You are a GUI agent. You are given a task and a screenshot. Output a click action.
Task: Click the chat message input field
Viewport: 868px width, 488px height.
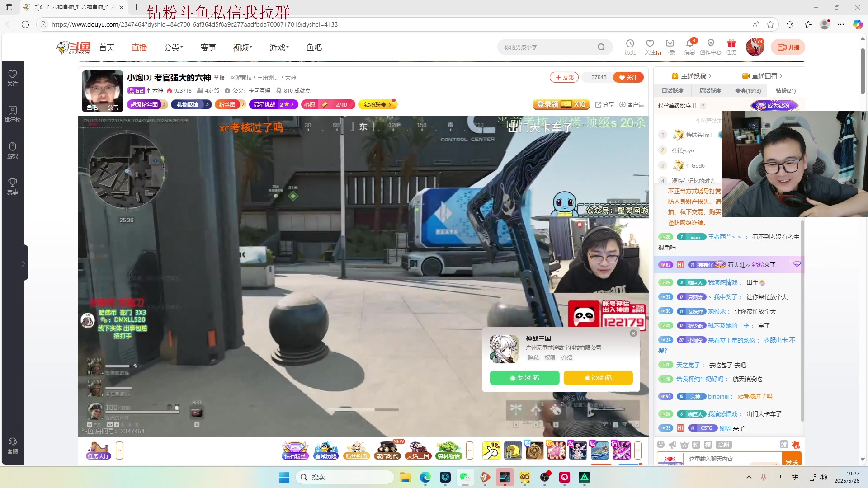pos(733,459)
